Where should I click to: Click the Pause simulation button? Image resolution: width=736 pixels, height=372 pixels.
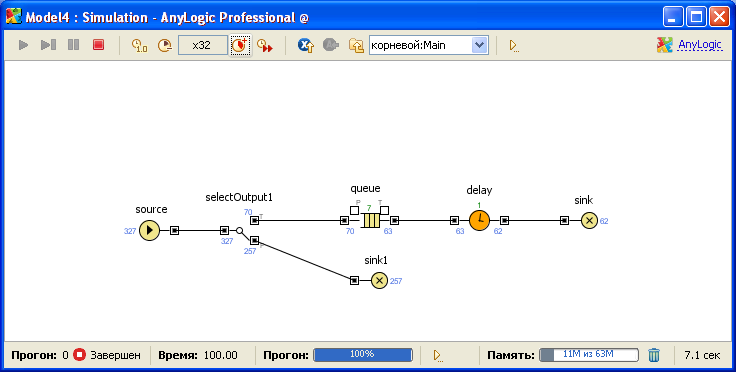(73, 45)
